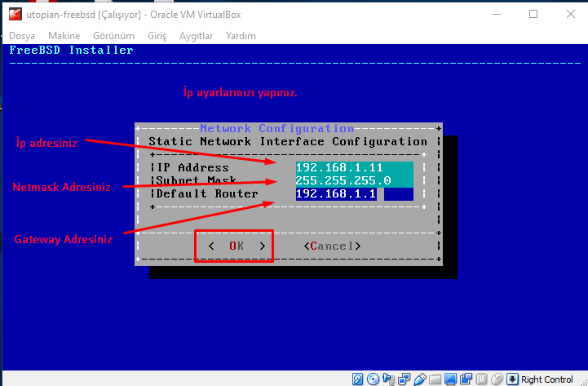The image size is (588, 386).
Task: Open the Dosya menu
Action: tap(22, 36)
